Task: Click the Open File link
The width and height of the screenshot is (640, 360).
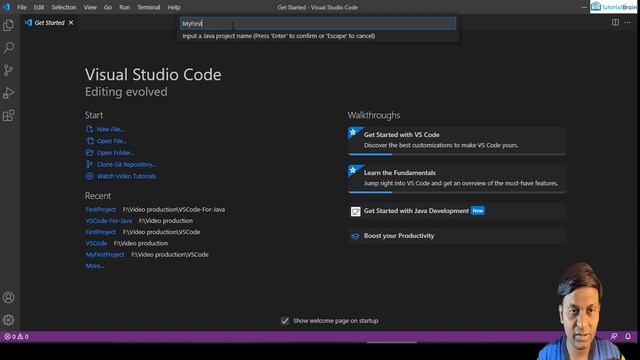Action: [111, 141]
